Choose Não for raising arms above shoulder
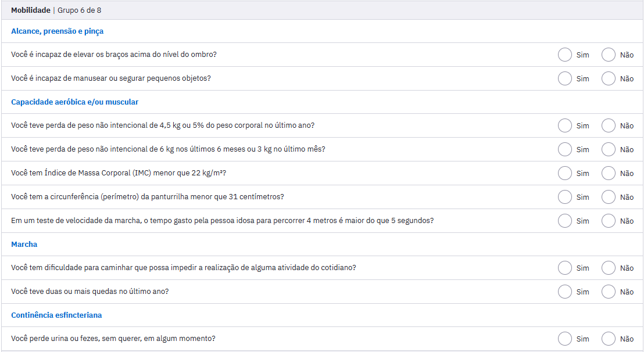The width and height of the screenshot is (644, 352). (x=609, y=55)
